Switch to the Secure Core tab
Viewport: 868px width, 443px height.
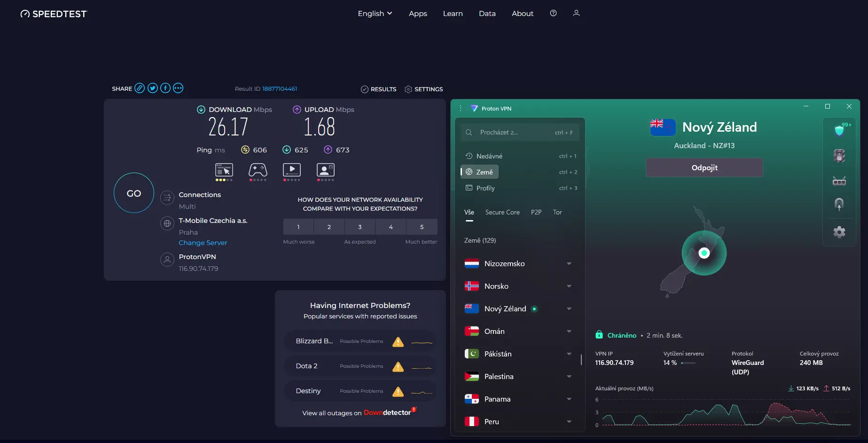[502, 212]
